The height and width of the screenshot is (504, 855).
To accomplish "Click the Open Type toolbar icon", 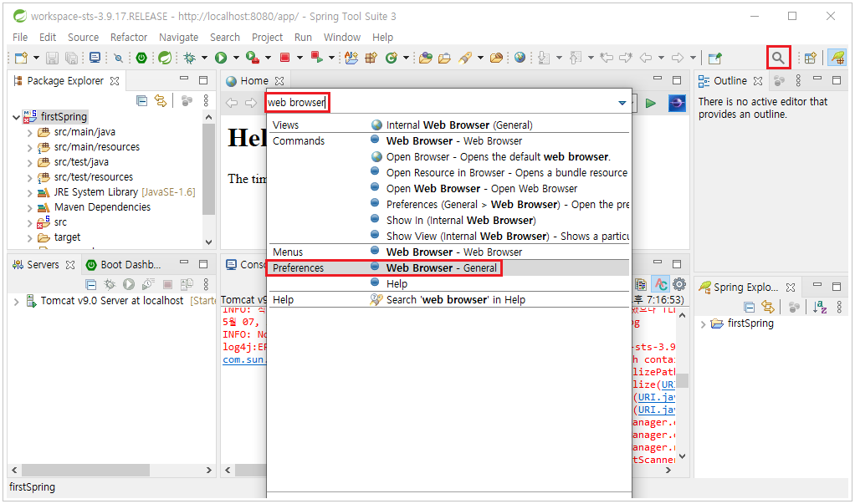I will click(x=425, y=57).
